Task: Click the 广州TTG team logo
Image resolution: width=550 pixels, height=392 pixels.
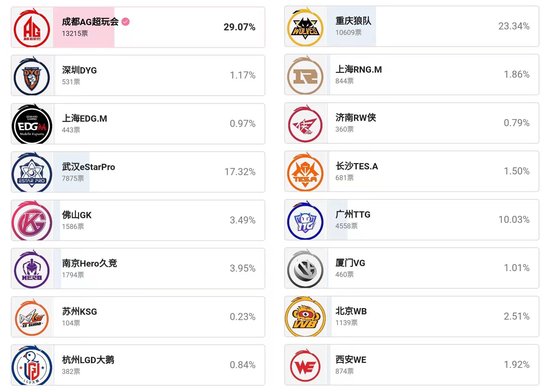Action: pos(305,220)
